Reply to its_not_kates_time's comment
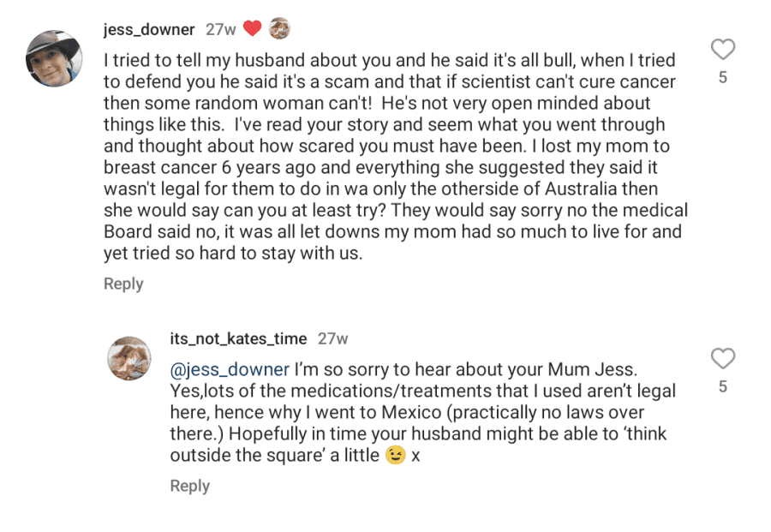Image resolution: width=771 pixels, height=532 pixels. [x=190, y=486]
